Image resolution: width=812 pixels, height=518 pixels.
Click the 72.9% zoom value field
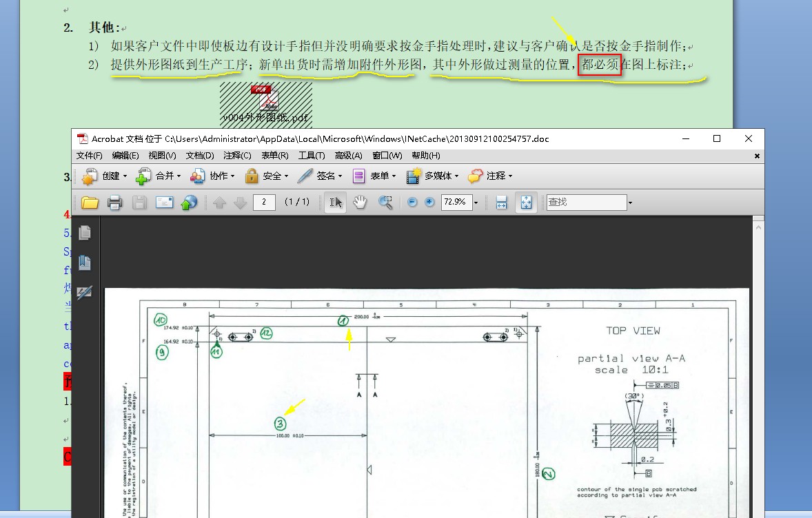tap(456, 202)
